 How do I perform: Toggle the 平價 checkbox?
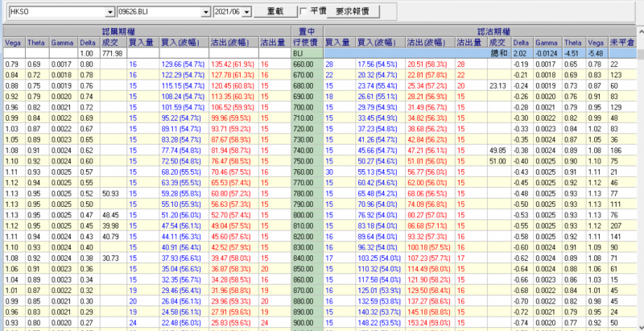(303, 12)
